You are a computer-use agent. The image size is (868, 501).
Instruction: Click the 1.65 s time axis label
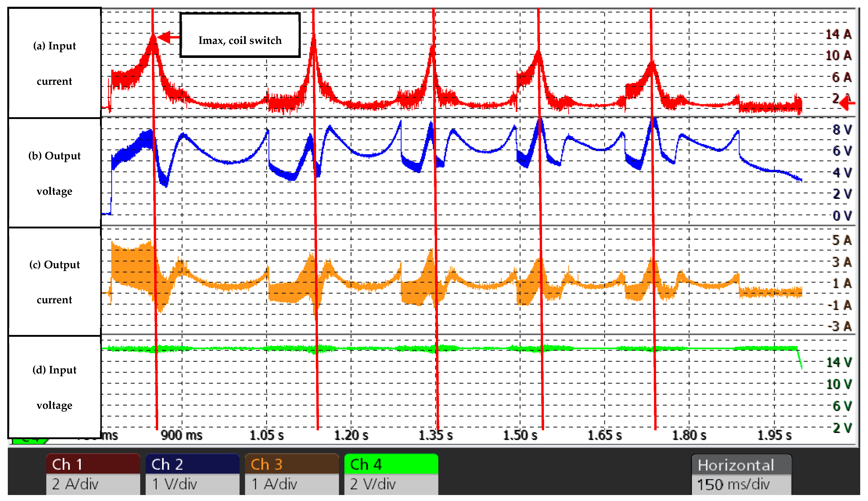pyautogui.click(x=605, y=435)
